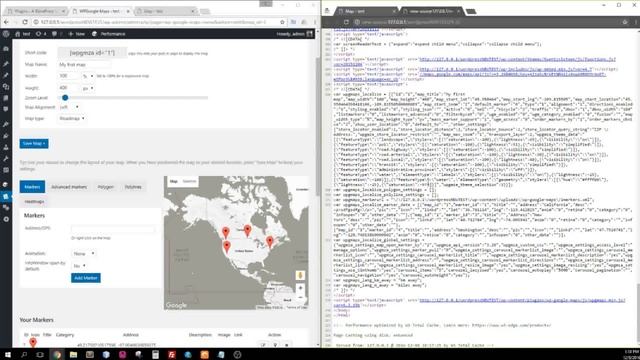Open Media icon in WordPress sidebar
This screenshot has height=360, width=640.
(6, 87)
